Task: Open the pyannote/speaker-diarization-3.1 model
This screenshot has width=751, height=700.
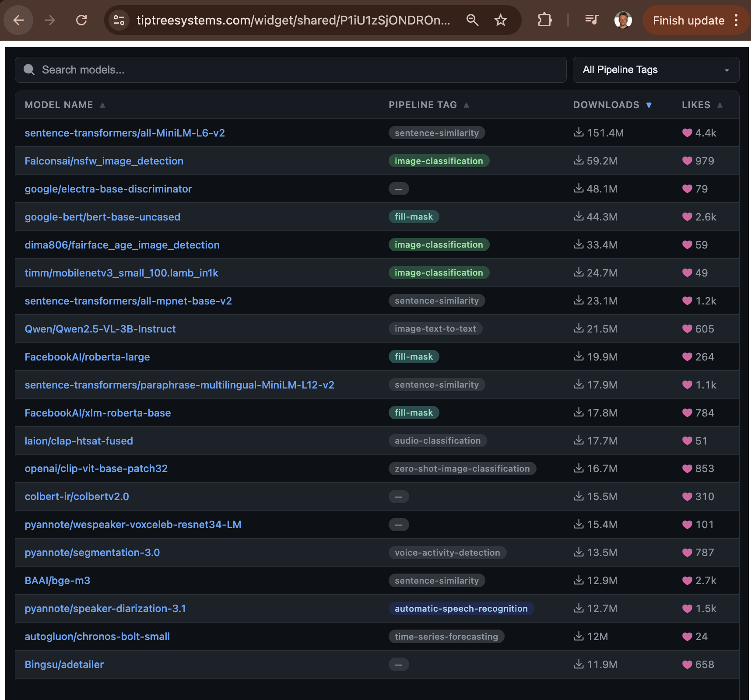Action: tap(105, 608)
